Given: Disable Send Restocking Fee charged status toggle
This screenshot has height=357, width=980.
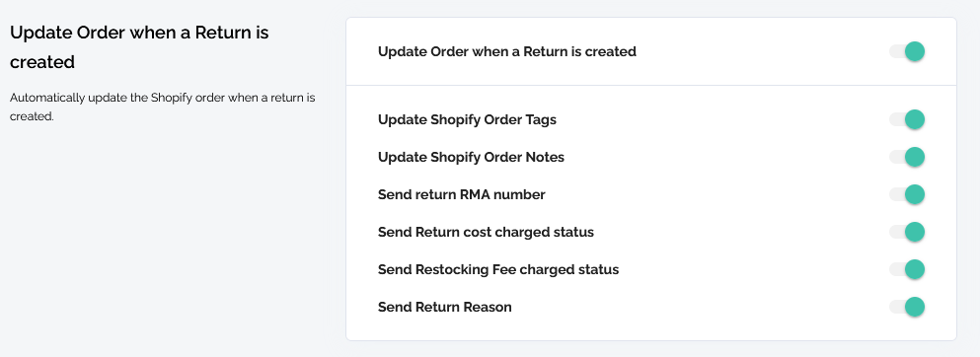Looking at the screenshot, I should pos(907,269).
